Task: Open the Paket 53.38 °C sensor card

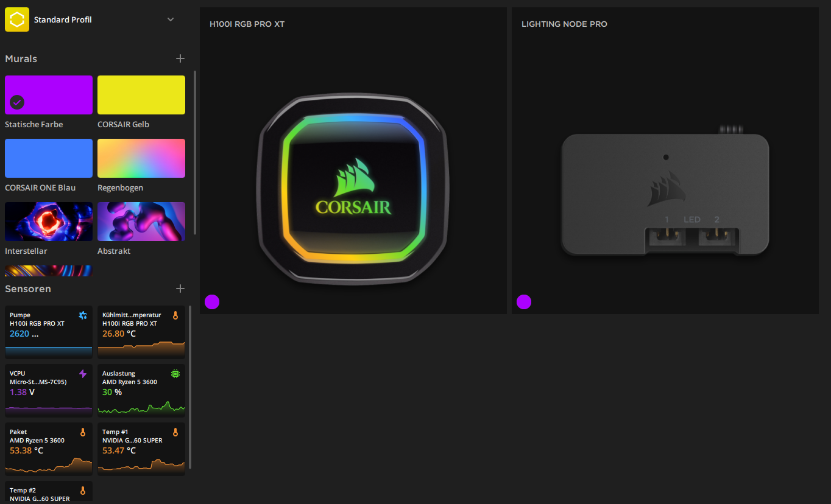Action: click(x=49, y=448)
